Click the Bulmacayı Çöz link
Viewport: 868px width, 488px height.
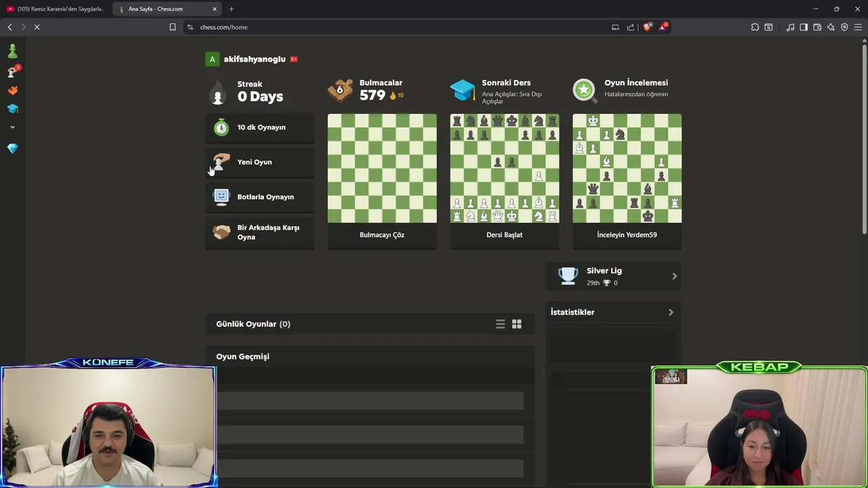pyautogui.click(x=382, y=235)
